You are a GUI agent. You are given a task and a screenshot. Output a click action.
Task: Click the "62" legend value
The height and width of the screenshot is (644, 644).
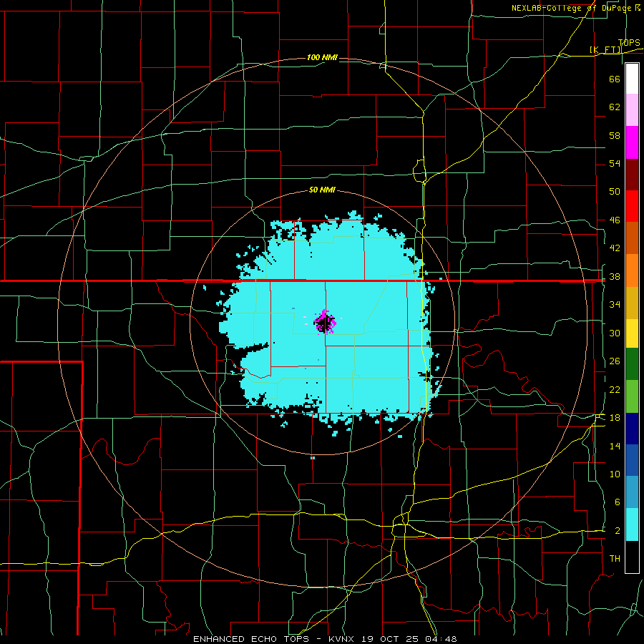[615, 107]
